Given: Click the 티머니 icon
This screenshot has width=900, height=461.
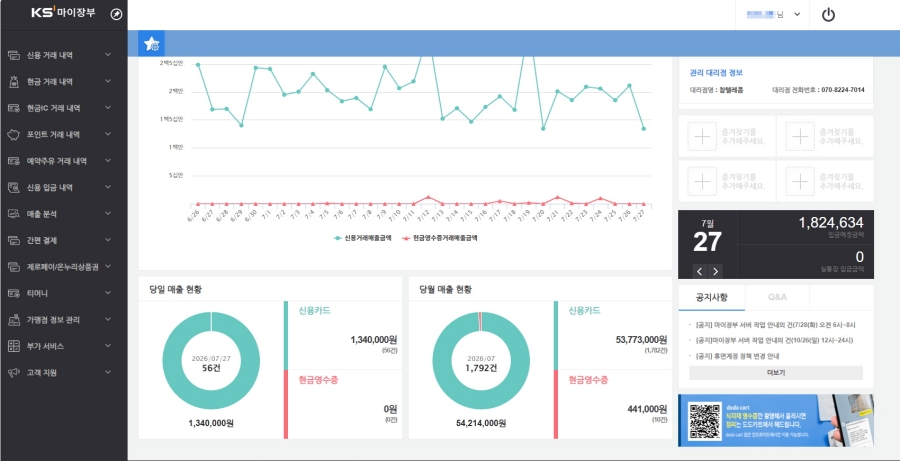Looking at the screenshot, I should coord(14,293).
